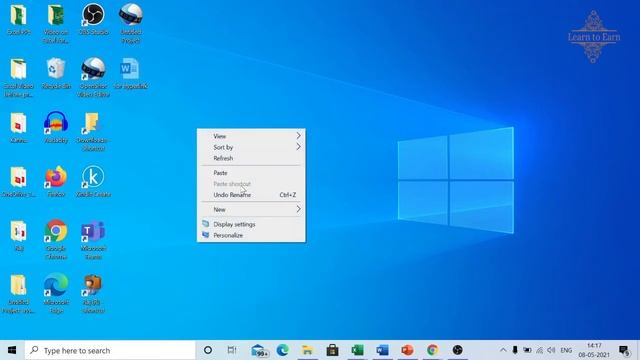Screen dimensions: 640x360
Task: Open network status from system tray
Action: coord(540,350)
